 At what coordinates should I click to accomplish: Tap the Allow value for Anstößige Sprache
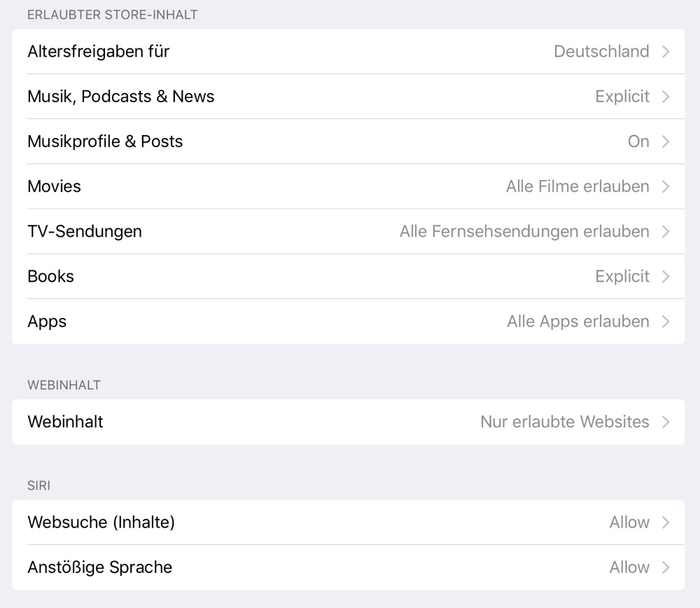(x=629, y=567)
